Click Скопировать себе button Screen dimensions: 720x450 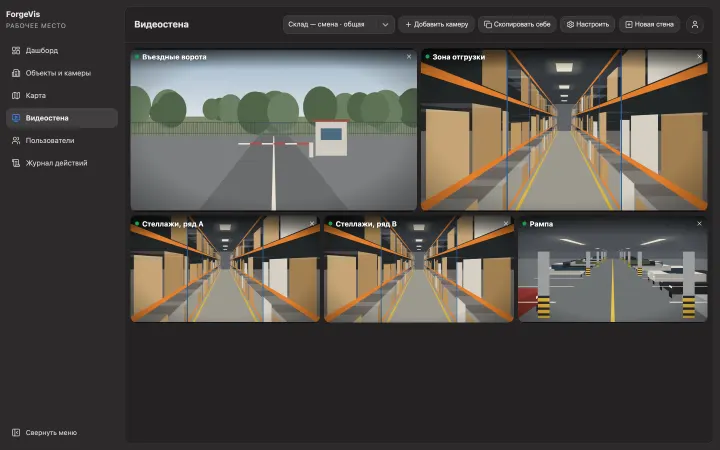[518, 24]
